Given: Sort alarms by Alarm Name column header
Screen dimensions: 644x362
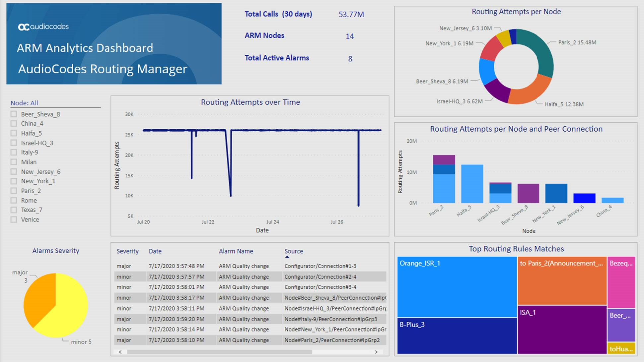Looking at the screenshot, I should point(236,251).
